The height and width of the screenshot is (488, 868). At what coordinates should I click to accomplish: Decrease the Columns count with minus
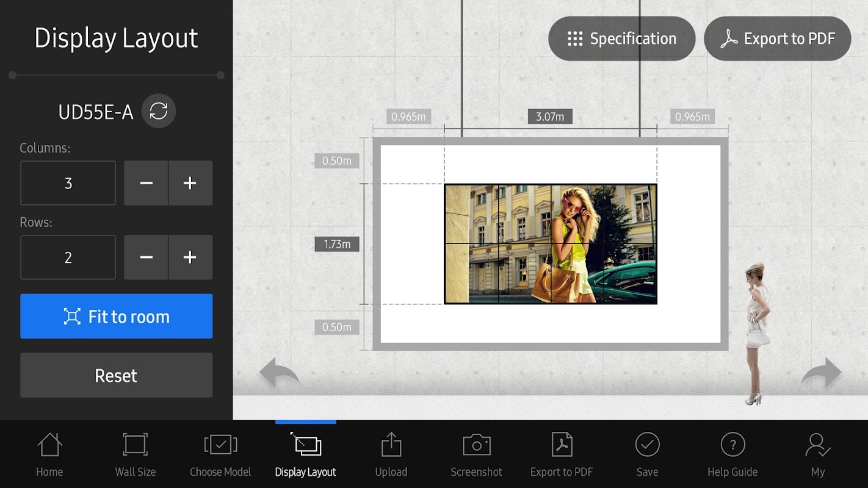click(x=146, y=183)
